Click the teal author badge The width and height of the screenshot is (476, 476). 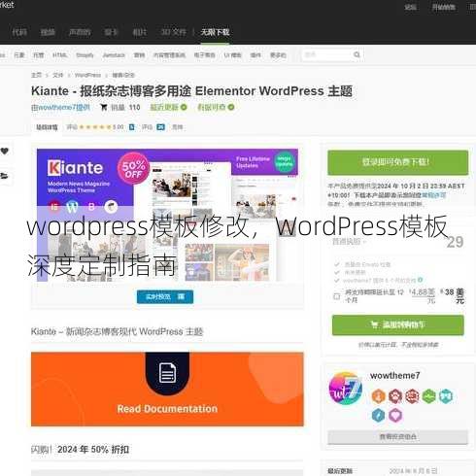point(446,396)
